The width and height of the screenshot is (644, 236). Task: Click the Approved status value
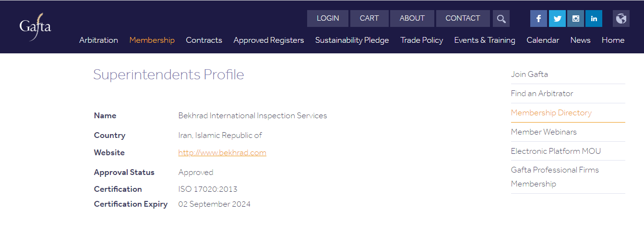(196, 173)
